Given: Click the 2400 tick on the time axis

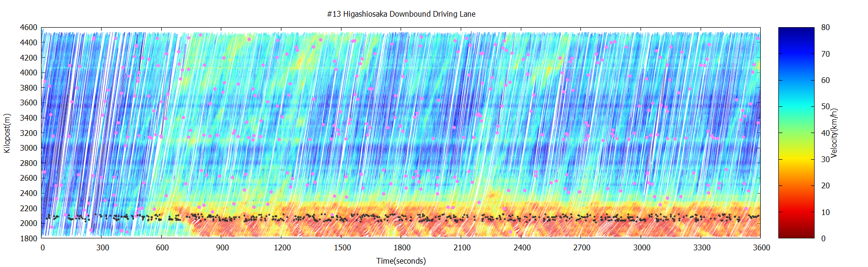Looking at the screenshot, I should 522,247.
